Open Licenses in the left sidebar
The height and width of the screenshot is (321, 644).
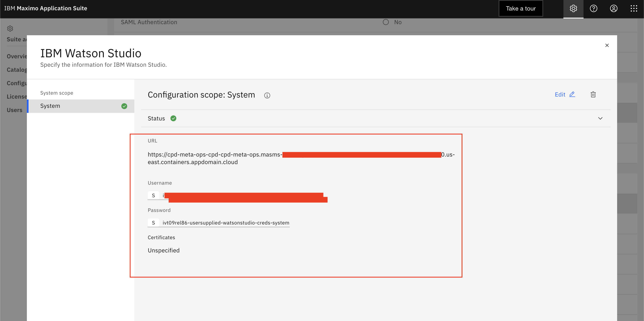point(17,97)
